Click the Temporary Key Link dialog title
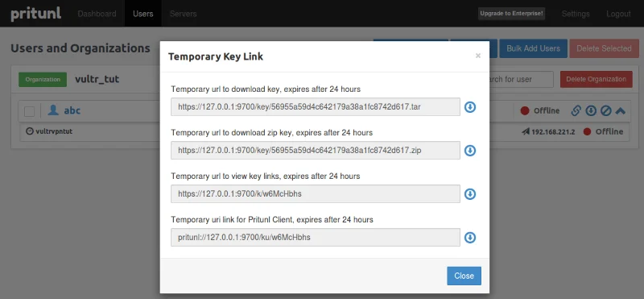 click(x=216, y=56)
